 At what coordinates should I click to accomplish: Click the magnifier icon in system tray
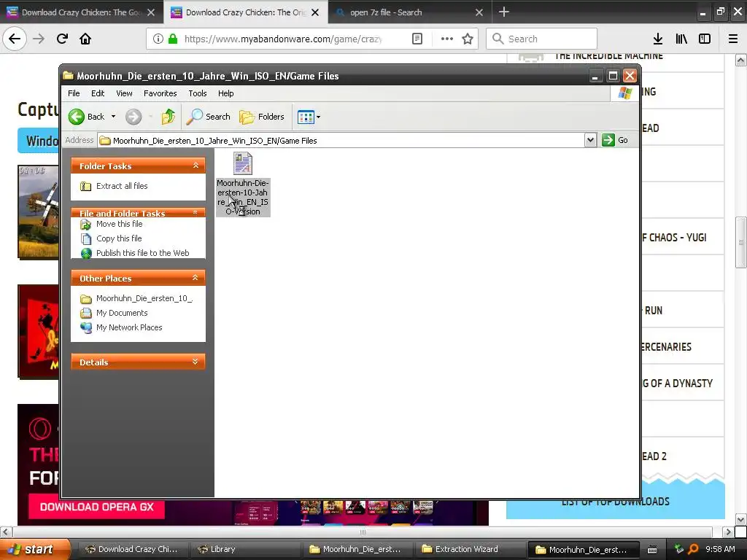tap(693, 549)
